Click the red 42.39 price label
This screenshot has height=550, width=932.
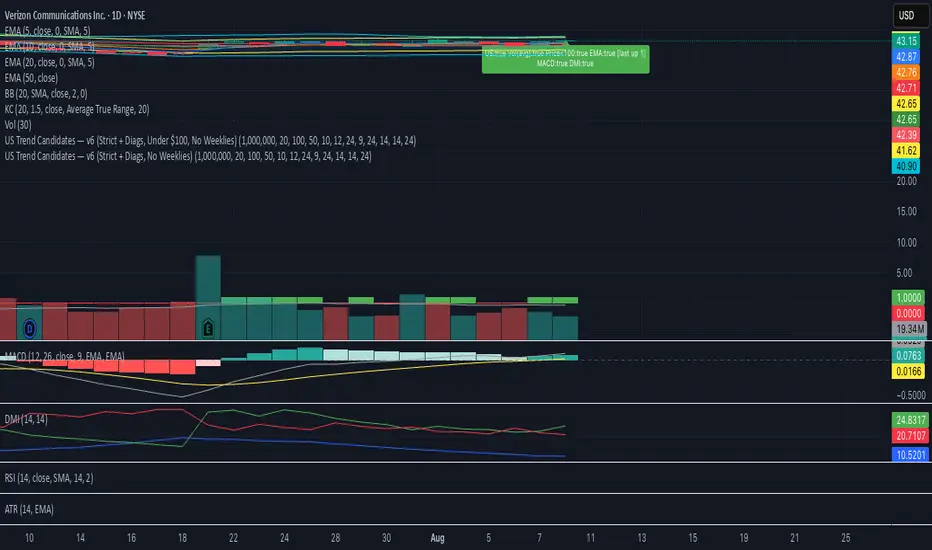(x=906, y=135)
